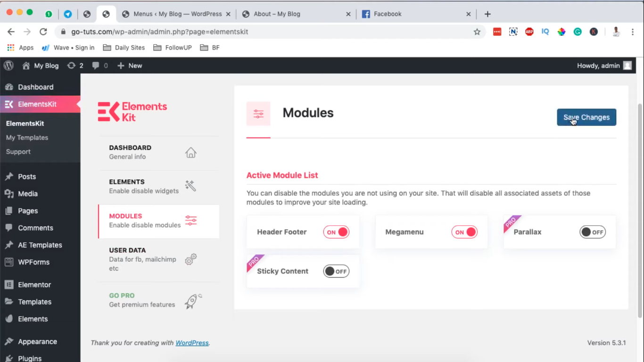The height and width of the screenshot is (362, 644).
Task: Open the 2 pending updates icon
Action: click(75, 66)
